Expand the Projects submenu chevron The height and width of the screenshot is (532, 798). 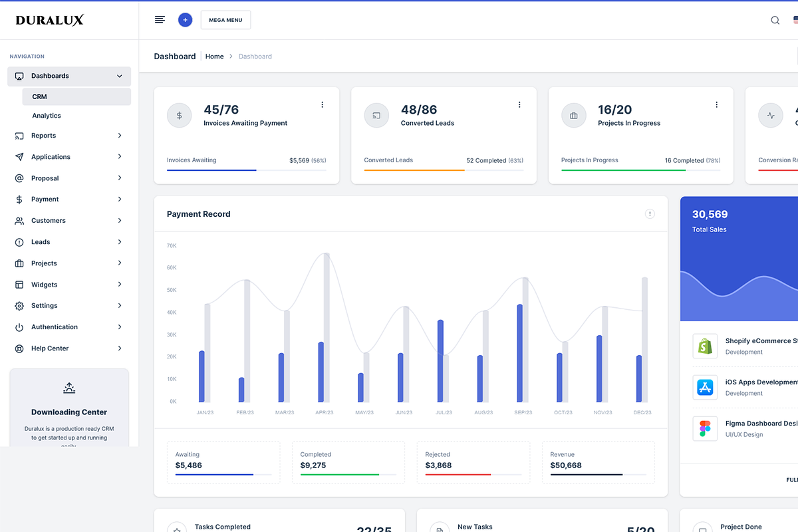[120, 263]
